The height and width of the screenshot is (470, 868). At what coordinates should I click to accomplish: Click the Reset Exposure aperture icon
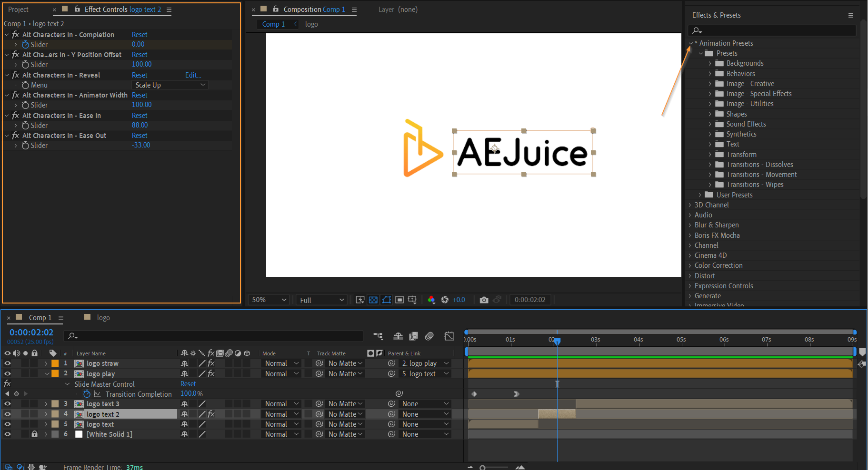[445, 300]
